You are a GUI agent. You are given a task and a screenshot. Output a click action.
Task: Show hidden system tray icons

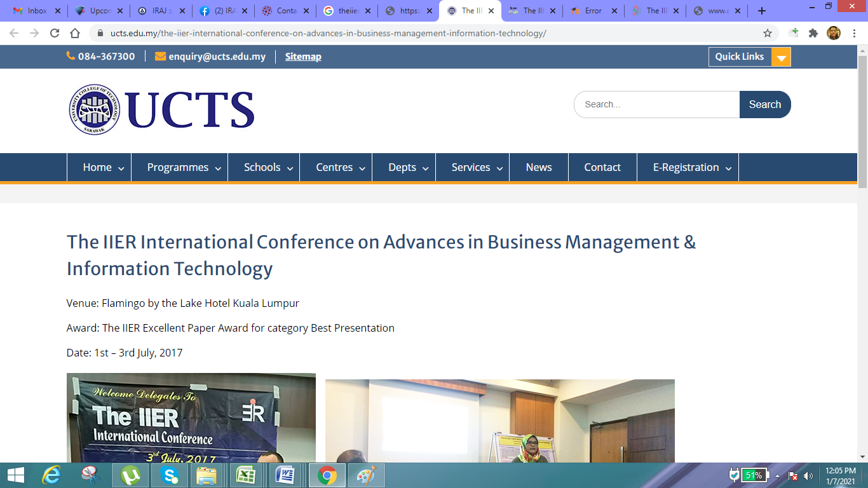pos(777,475)
